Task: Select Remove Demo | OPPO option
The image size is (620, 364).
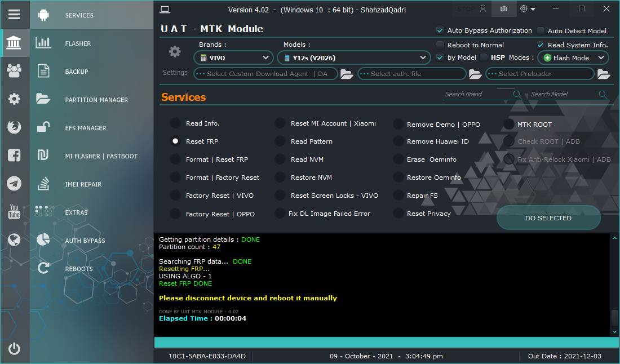Action: pyautogui.click(x=398, y=124)
